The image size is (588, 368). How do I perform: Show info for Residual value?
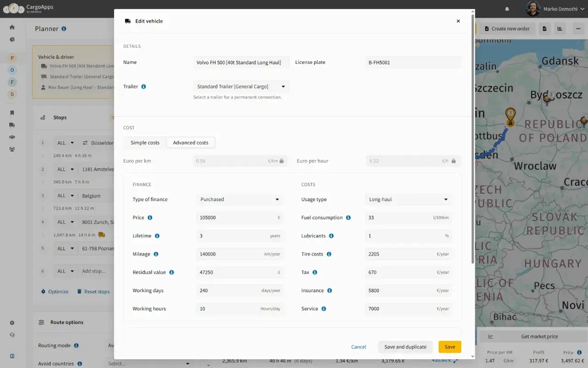tap(172, 272)
